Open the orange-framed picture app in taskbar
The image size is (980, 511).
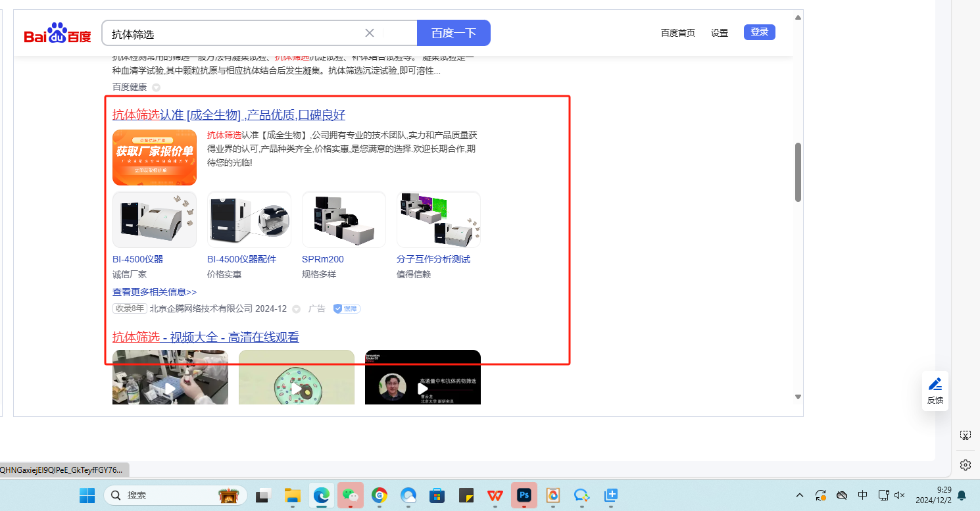[x=553, y=495]
